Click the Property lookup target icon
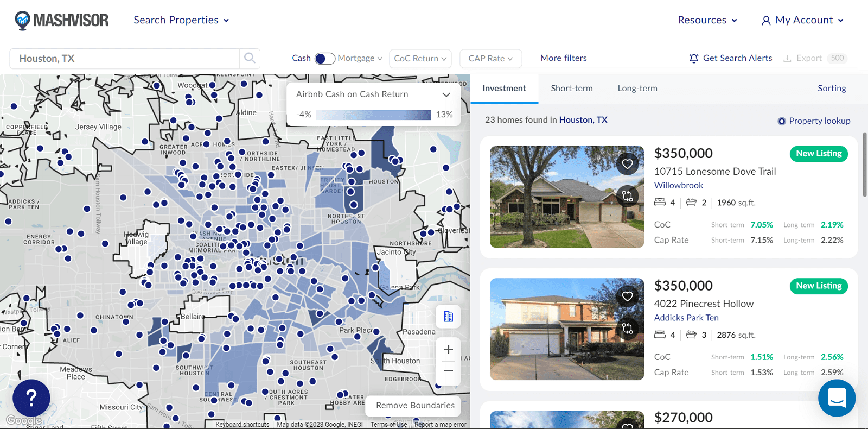The image size is (868, 429). [x=782, y=121]
